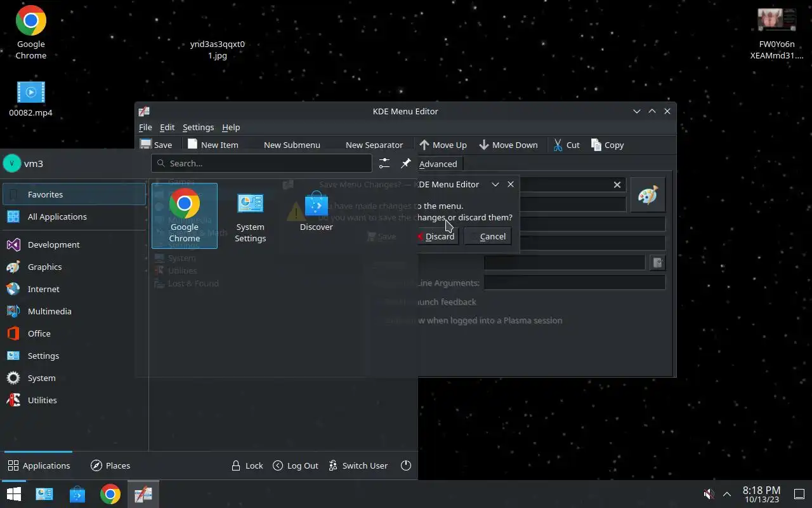Open System Settings from taskbar
The width and height of the screenshot is (812, 508).
(44, 494)
